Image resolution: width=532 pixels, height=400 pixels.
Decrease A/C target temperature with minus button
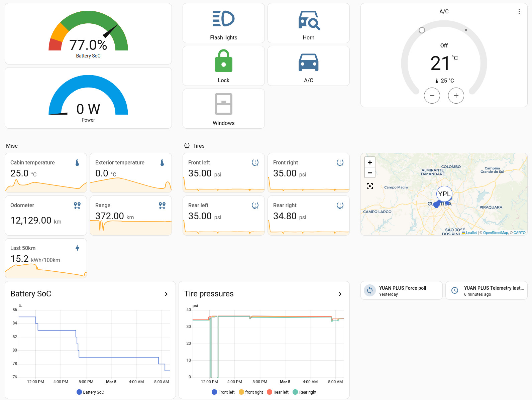(x=432, y=96)
